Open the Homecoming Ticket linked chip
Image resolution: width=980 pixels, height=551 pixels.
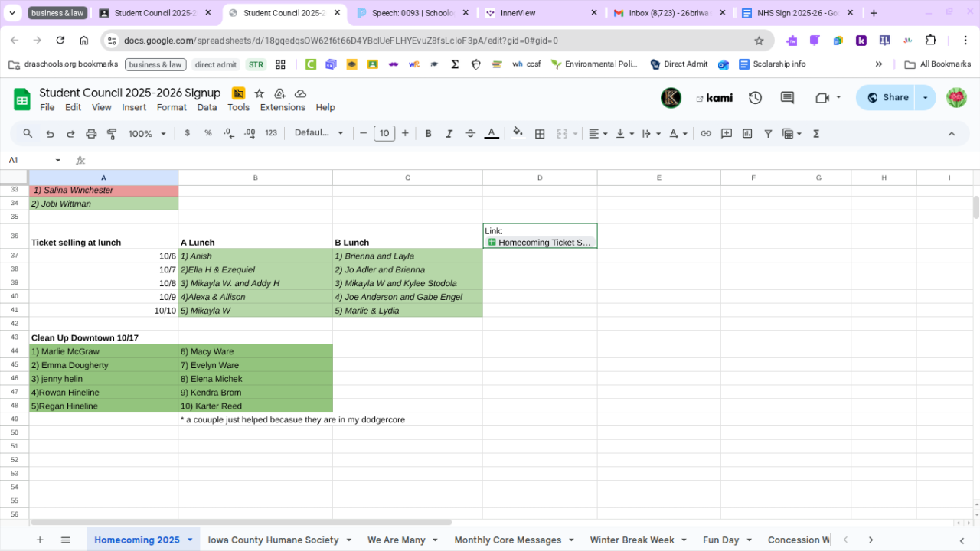[541, 243]
